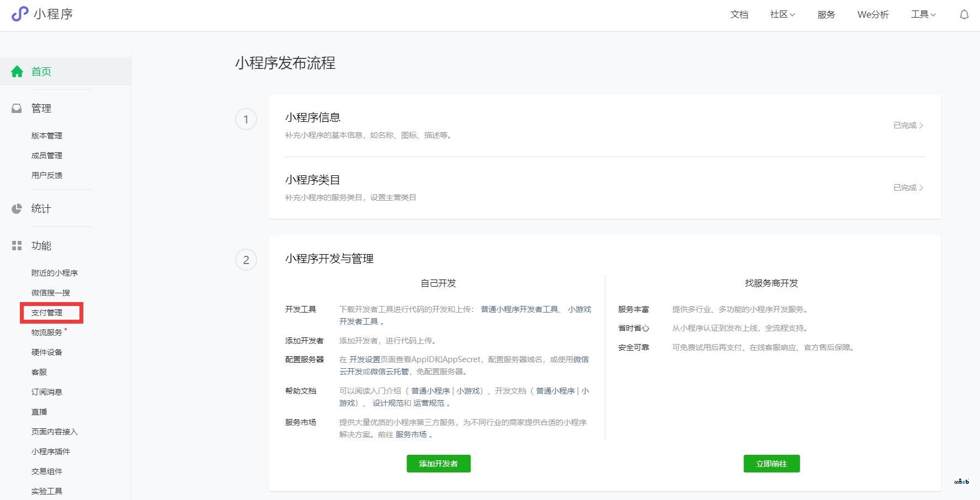980x500 pixels.
Task: Follow the 小游戏开发者工具 link
Action: [579, 309]
